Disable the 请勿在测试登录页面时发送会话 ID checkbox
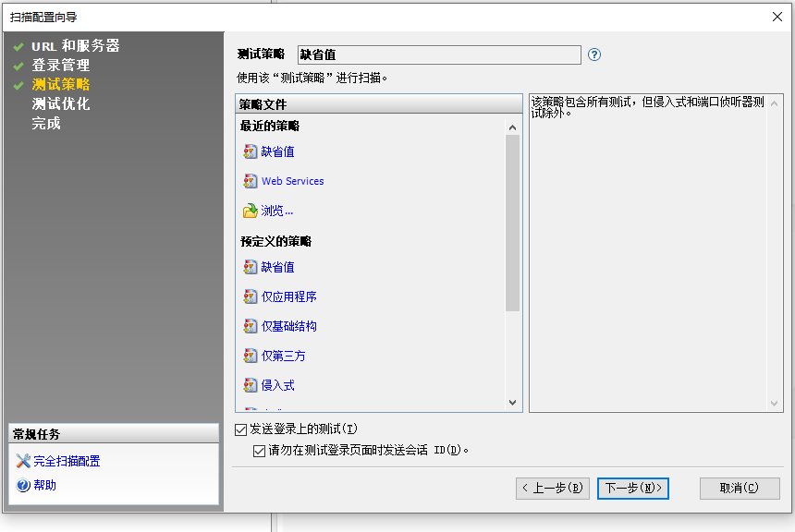 259,451
